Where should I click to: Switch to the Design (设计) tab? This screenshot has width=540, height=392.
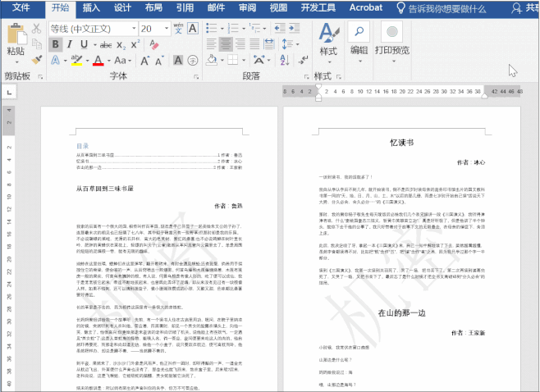pos(122,8)
